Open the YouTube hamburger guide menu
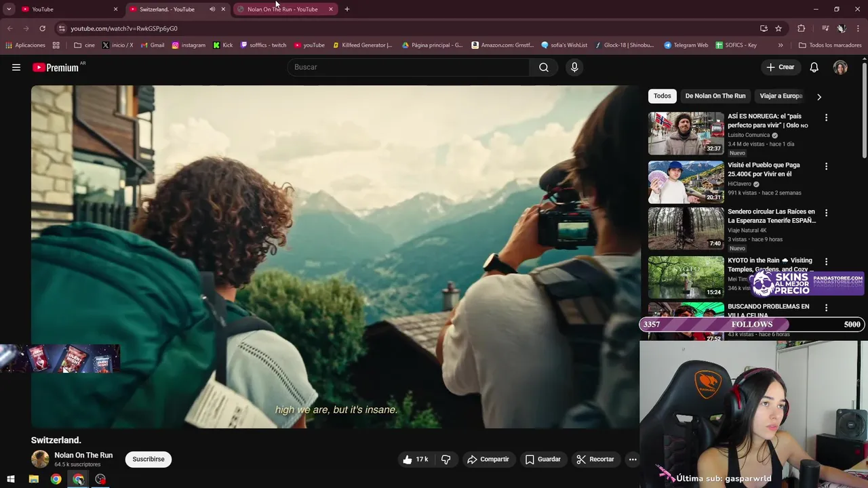Screen dimensions: 868x488 (x=16, y=67)
